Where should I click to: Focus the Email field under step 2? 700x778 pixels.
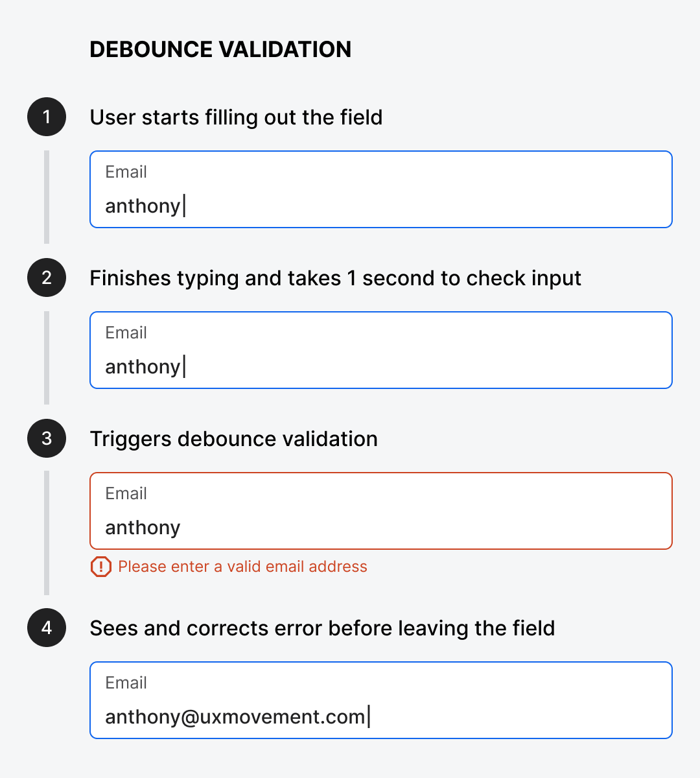pos(380,350)
